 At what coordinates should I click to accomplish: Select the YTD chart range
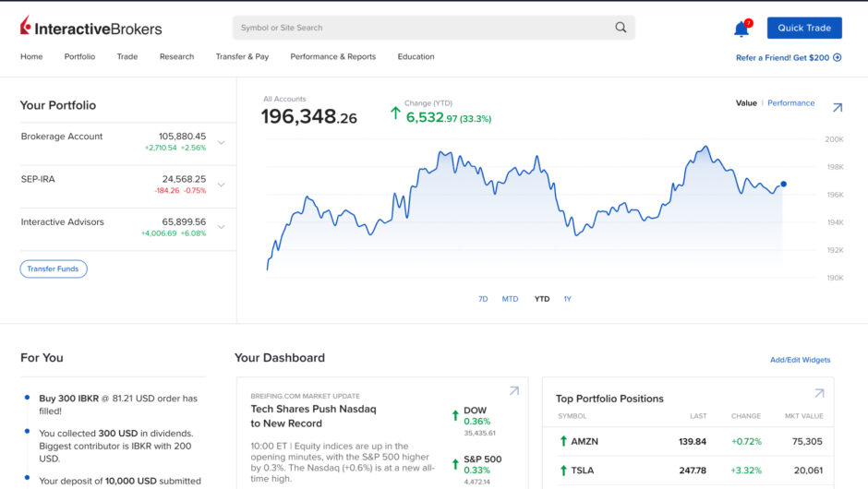coord(542,299)
